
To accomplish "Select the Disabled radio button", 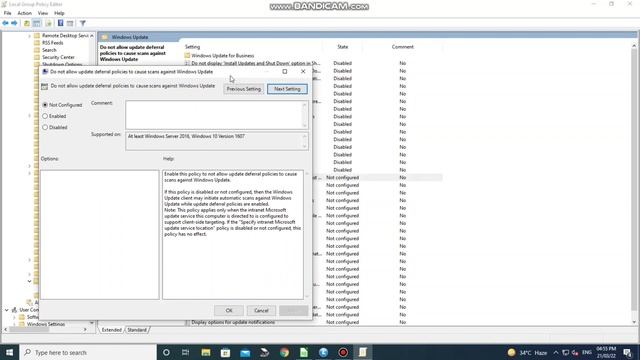I will (45, 127).
